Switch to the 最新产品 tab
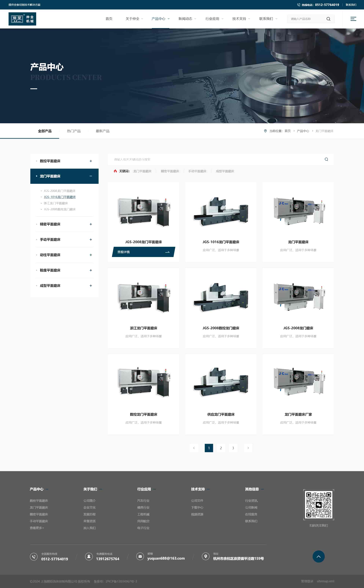The image size is (364, 588). (x=103, y=131)
